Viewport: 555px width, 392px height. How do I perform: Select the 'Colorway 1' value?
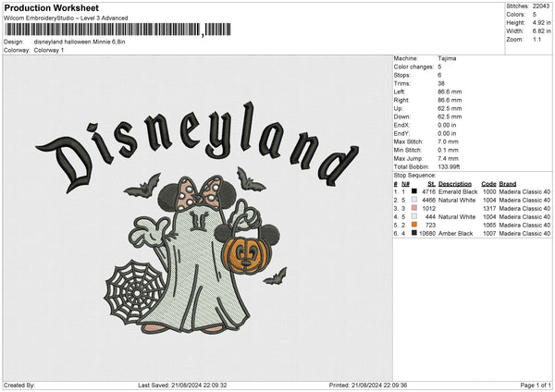click(49, 50)
